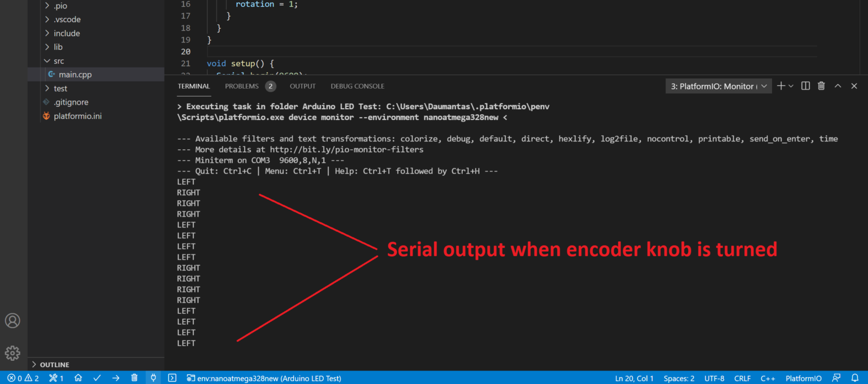The height and width of the screenshot is (384, 868).
Task: Toggle the terminal panel maximize chevron
Action: [x=837, y=85]
